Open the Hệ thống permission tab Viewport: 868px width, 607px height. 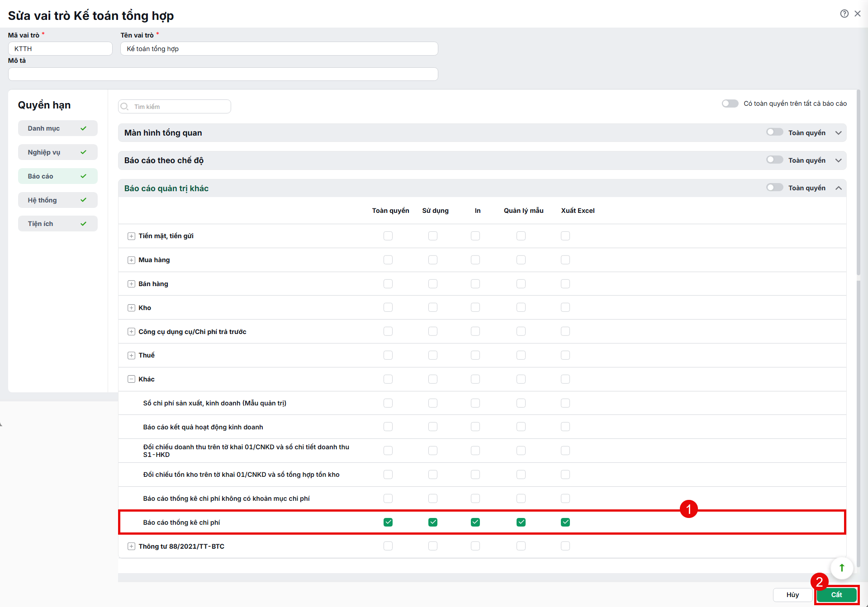tap(58, 200)
